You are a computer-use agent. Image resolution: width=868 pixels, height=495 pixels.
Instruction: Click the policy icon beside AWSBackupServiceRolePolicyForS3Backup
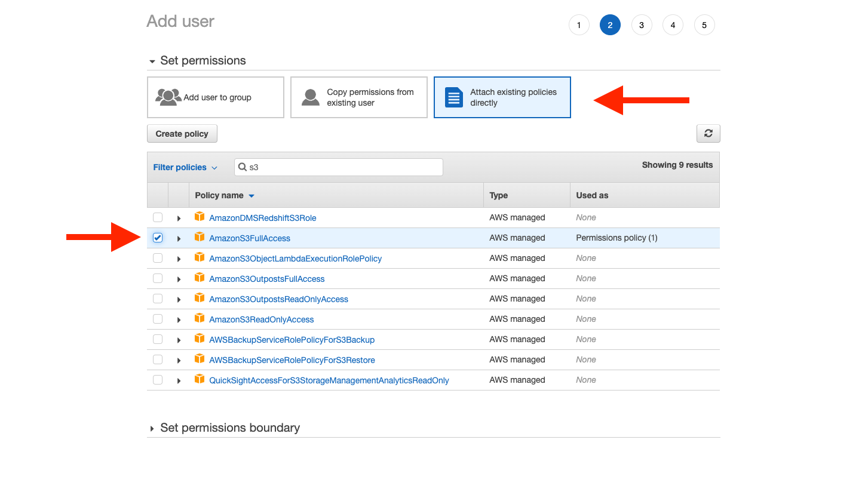coord(200,339)
